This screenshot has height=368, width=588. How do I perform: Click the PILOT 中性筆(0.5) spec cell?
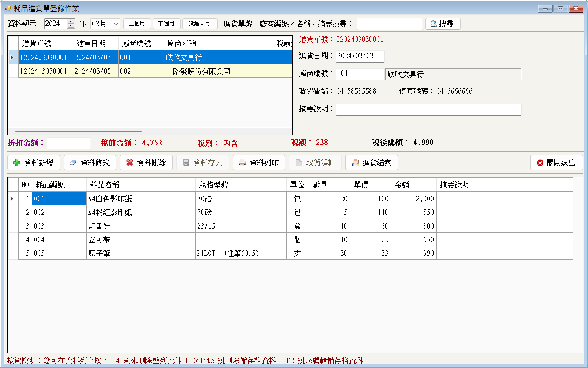coord(241,253)
